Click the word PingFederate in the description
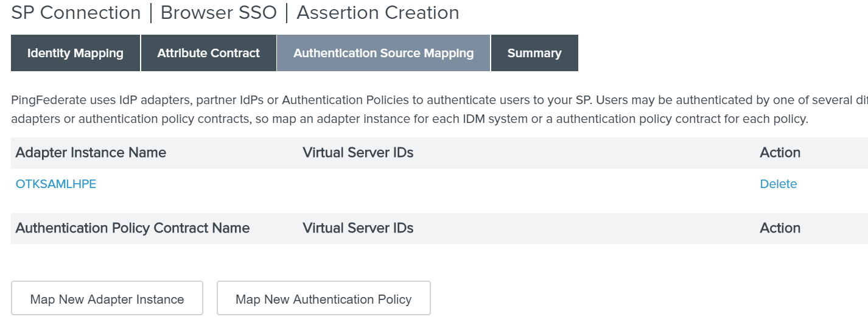This screenshot has width=868, height=325. [x=44, y=100]
